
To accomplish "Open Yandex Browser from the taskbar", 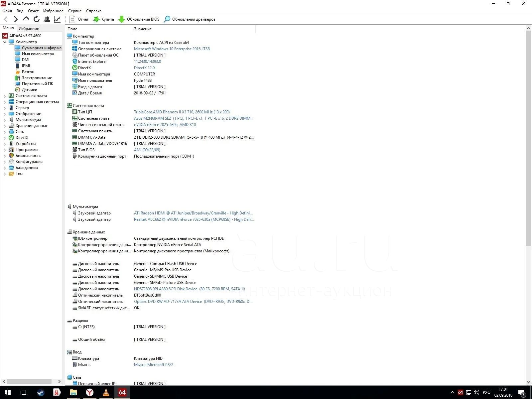I will pyautogui.click(x=90, y=392).
